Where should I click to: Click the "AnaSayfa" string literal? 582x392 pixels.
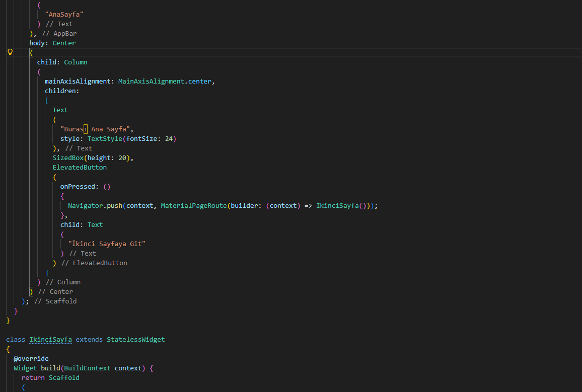click(x=64, y=15)
